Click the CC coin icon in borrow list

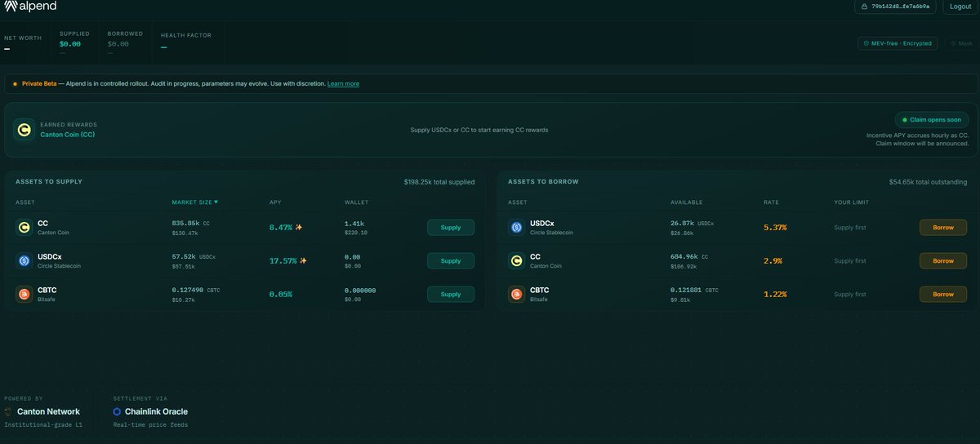(x=516, y=261)
